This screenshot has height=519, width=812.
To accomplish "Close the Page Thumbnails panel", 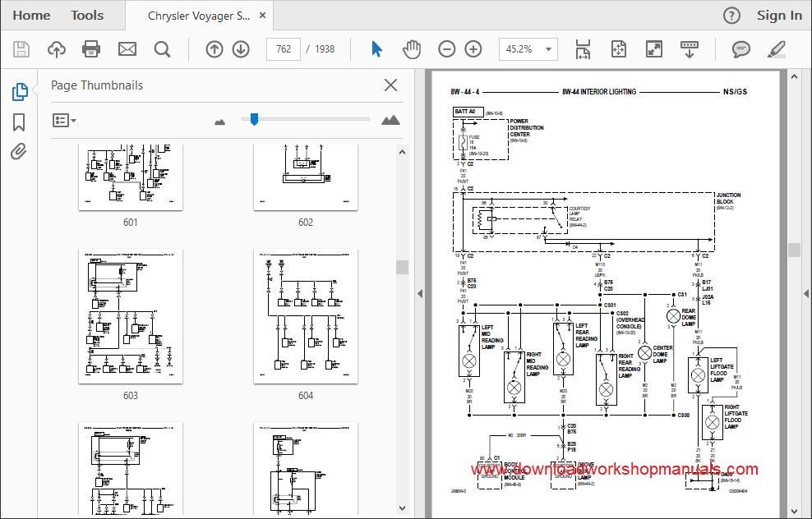I will tap(391, 85).
